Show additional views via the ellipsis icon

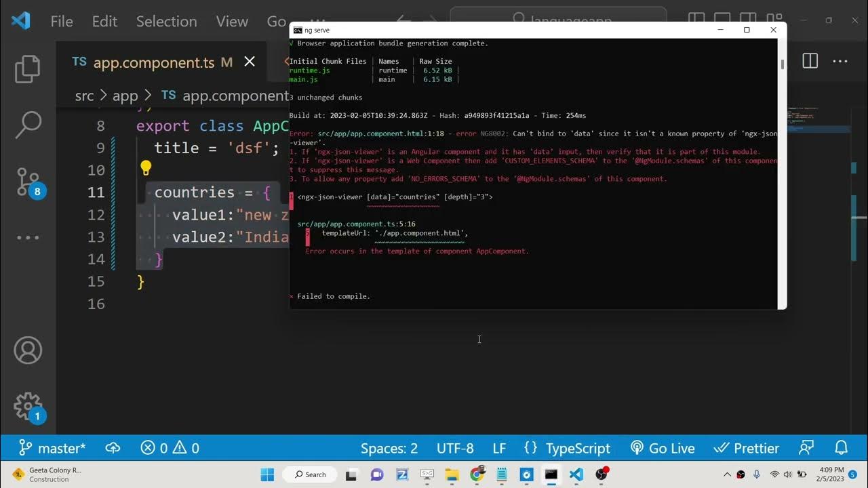point(28,237)
